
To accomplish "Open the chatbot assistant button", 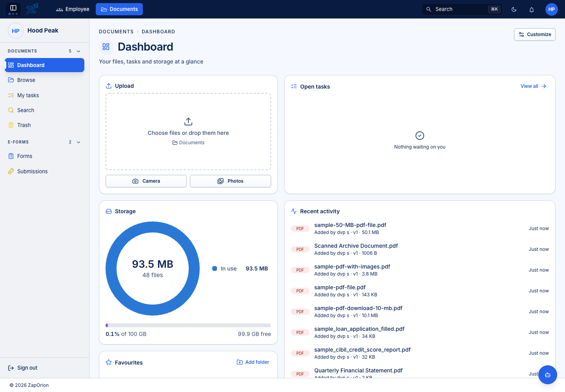I will (x=548, y=375).
